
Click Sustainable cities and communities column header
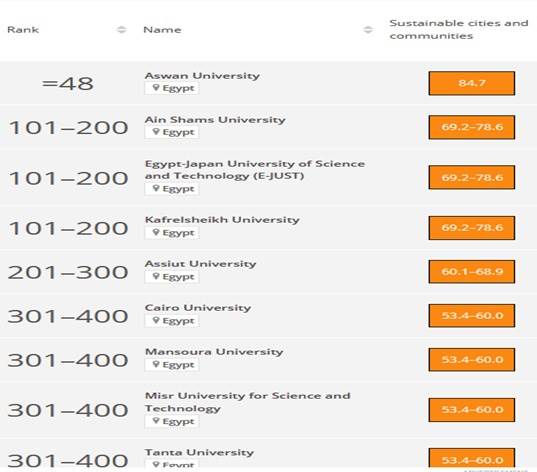point(459,29)
